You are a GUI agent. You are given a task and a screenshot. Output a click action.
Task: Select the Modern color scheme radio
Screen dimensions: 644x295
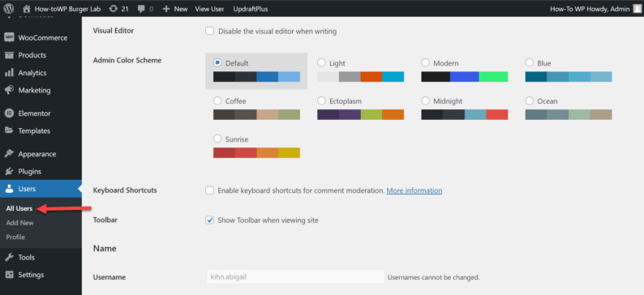coord(426,62)
